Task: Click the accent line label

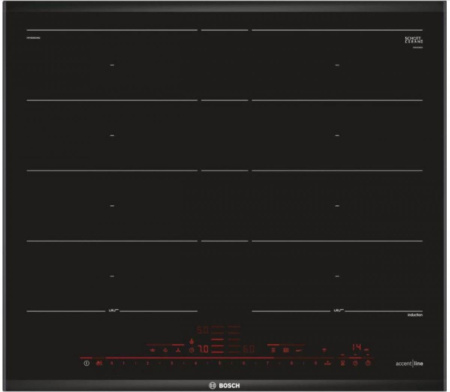Action: [409, 363]
